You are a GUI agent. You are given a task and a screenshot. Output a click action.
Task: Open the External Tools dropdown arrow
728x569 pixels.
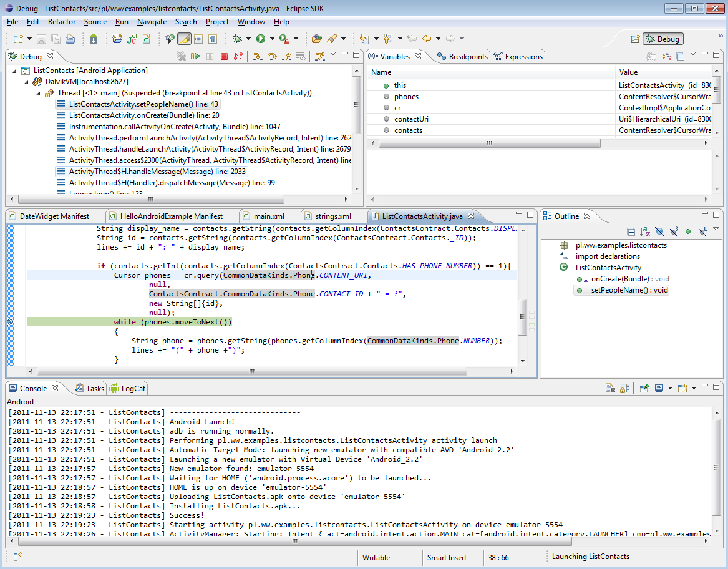(296, 39)
